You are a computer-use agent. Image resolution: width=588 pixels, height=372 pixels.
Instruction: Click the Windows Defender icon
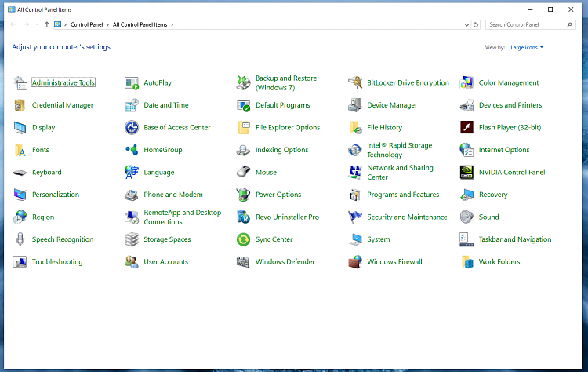point(243,262)
